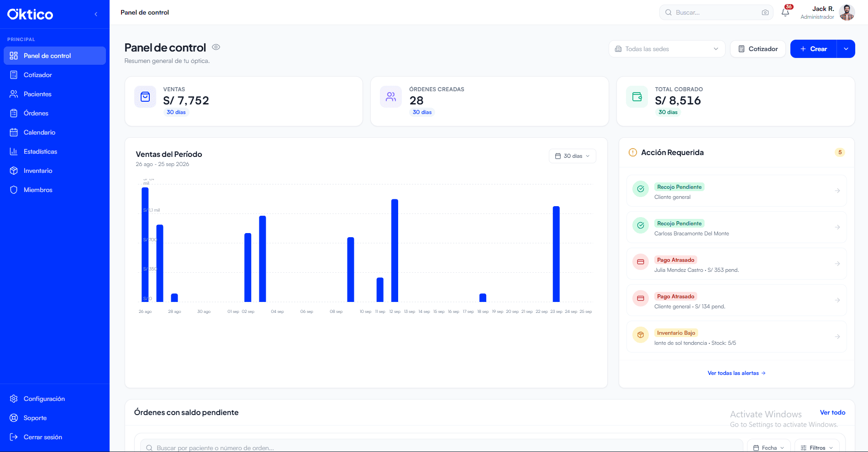The width and height of the screenshot is (868, 452).
Task: Open Configuración settings
Action: point(55,399)
